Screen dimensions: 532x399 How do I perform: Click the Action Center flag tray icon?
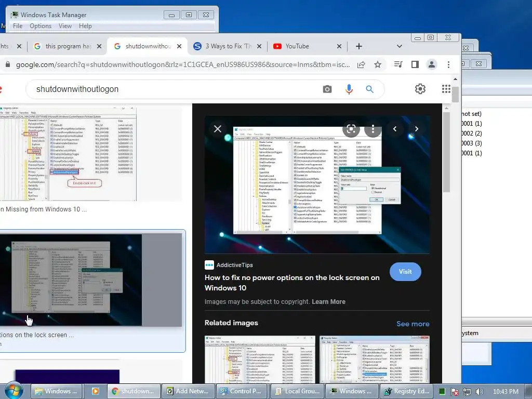point(455,392)
